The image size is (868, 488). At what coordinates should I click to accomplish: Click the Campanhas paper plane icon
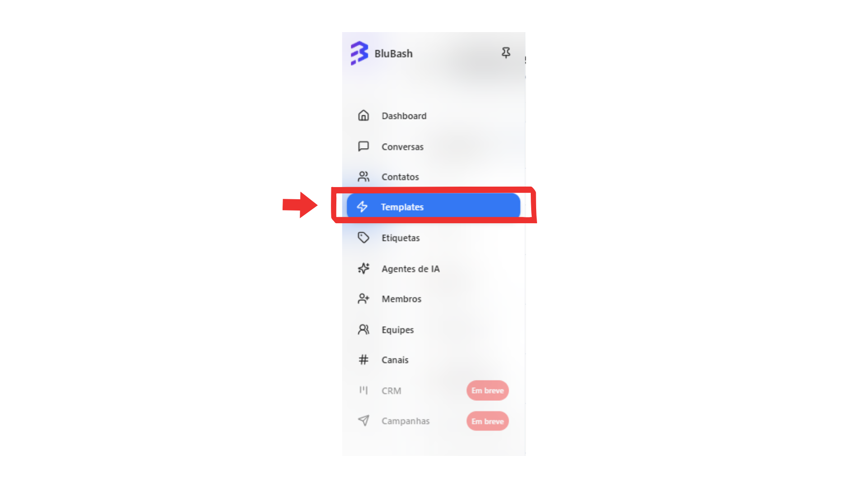click(363, 421)
